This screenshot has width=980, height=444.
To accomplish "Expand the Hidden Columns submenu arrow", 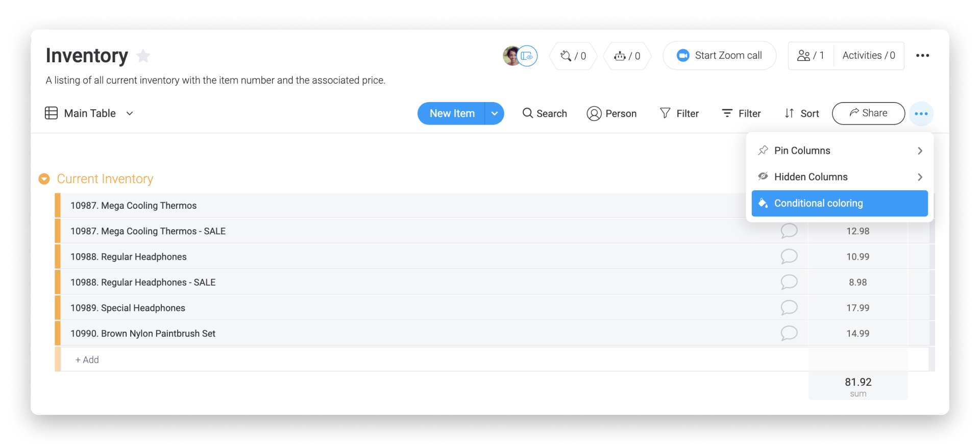I will (x=920, y=177).
